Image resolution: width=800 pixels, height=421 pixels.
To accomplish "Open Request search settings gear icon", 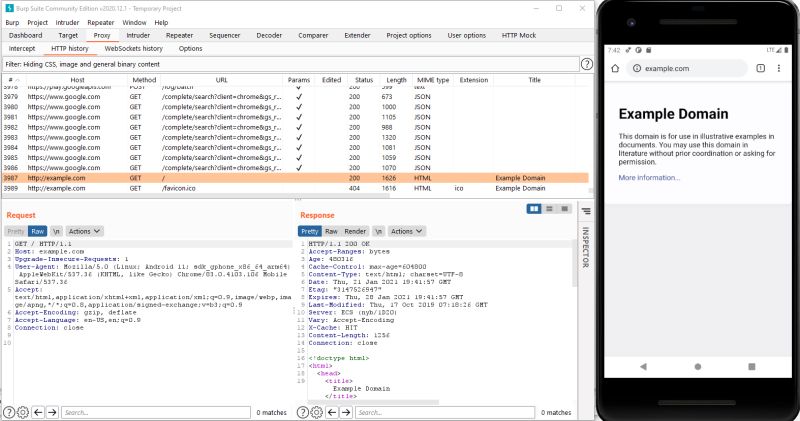I will [x=23, y=412].
